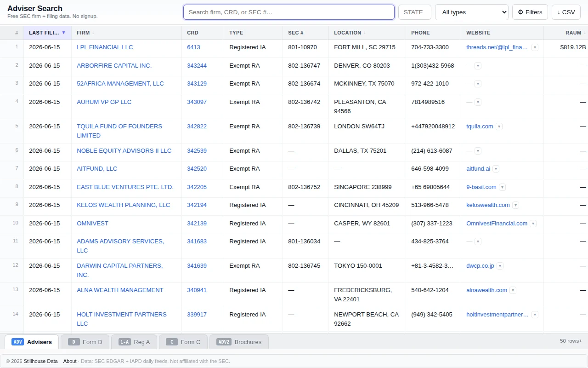This screenshot has width=588, height=368.
Task: Visit tquila.com website link
Action: click(x=480, y=126)
